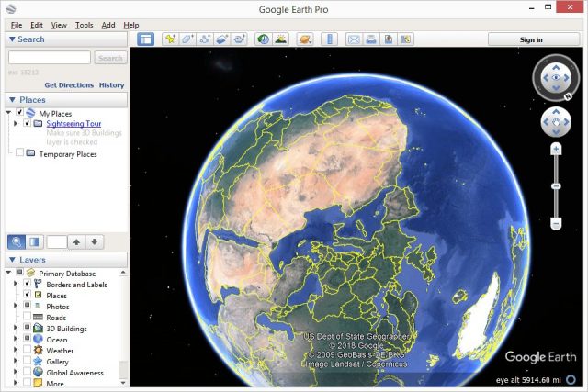Collapse the Search panel header
Screen dimensions: 588x392
pos(66,39)
